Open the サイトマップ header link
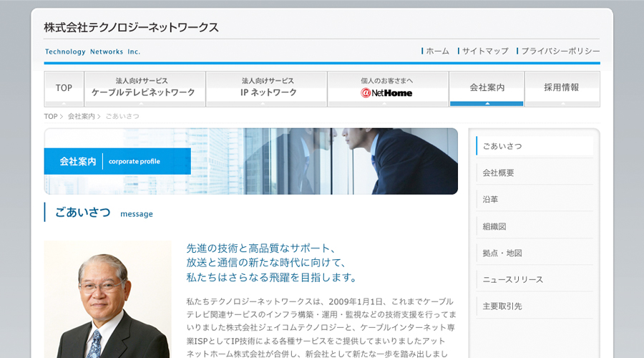Viewport: 644px width, 358px height. coord(485,52)
